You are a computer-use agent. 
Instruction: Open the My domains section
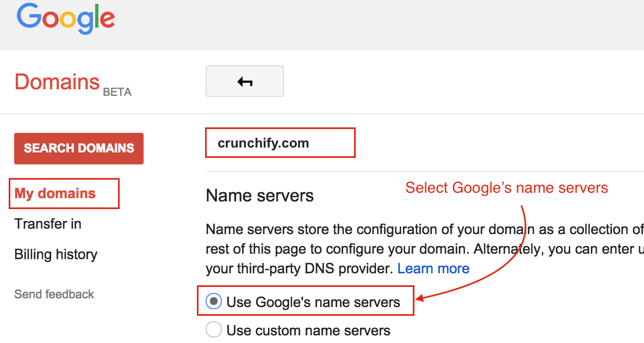(x=55, y=193)
